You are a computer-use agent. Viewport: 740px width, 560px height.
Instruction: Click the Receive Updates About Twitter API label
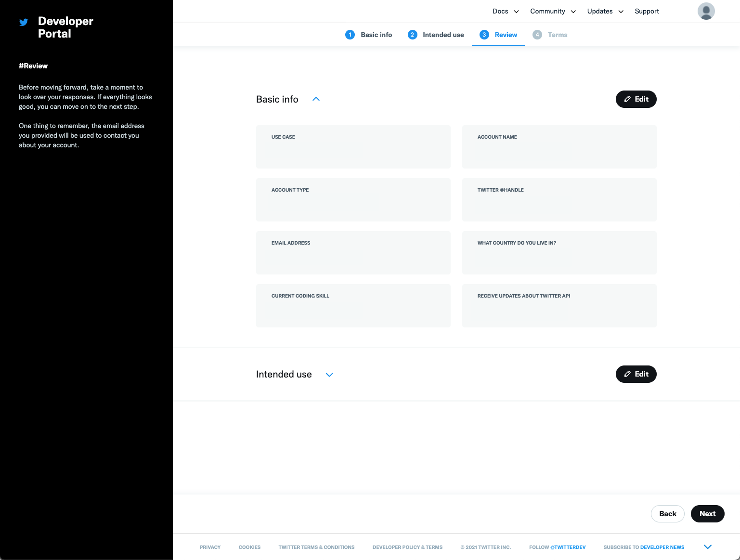(524, 296)
